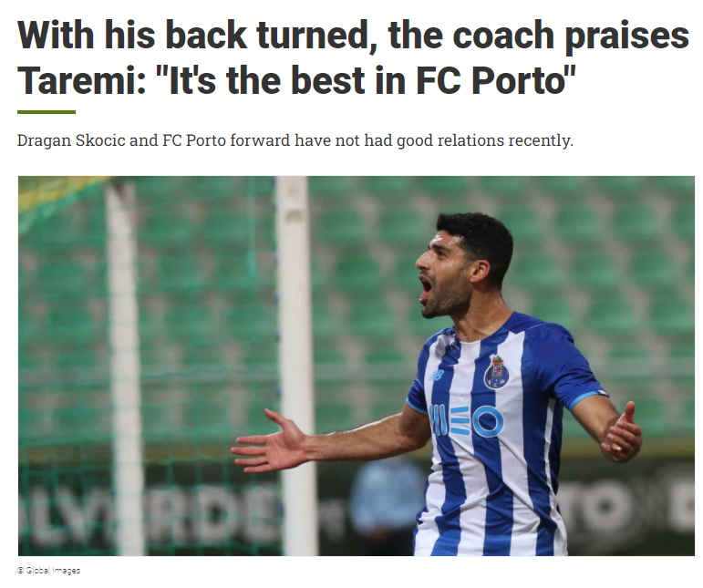Open the main article photo of Taremi
The height and width of the screenshot is (588, 703).
click(356, 366)
